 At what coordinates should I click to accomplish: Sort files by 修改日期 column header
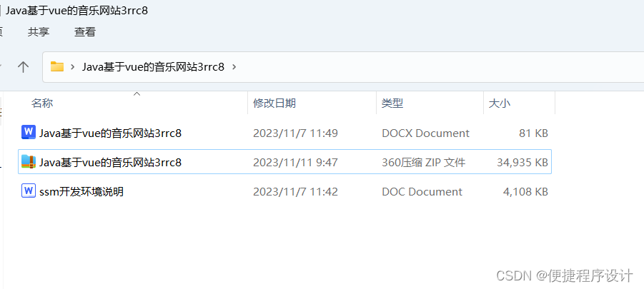[x=274, y=103]
